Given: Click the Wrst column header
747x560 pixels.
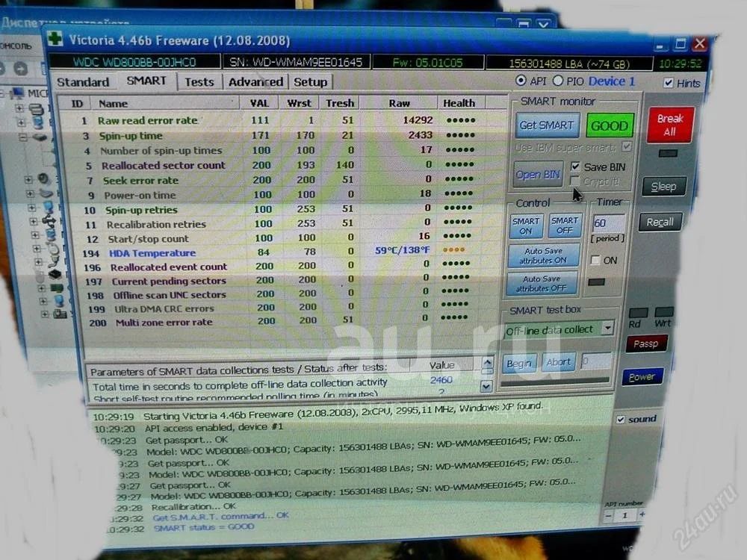Looking at the screenshot, I should point(299,103).
